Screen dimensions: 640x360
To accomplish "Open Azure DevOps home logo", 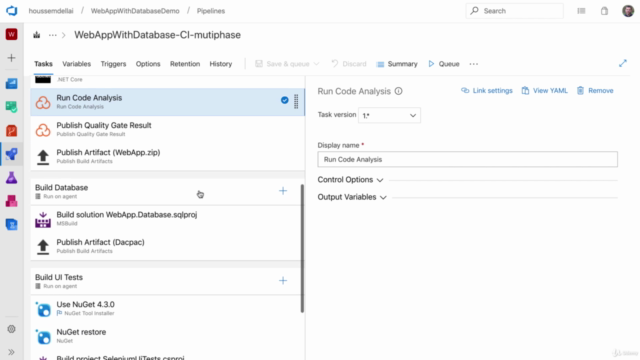I will click(11, 11).
